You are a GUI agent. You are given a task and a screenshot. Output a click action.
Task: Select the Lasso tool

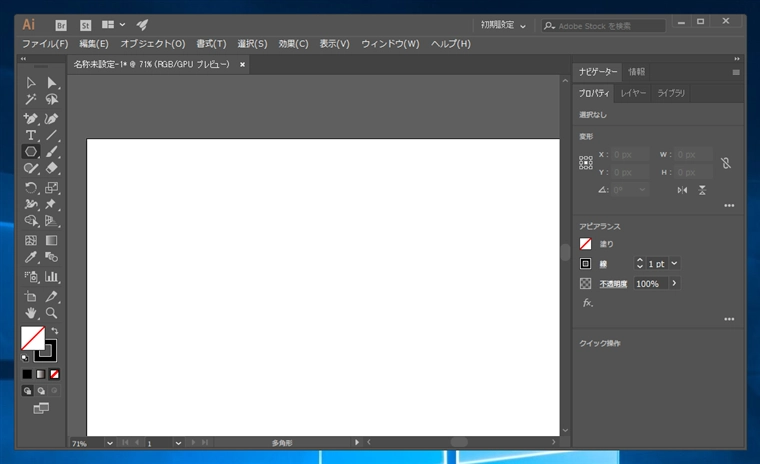[51, 99]
